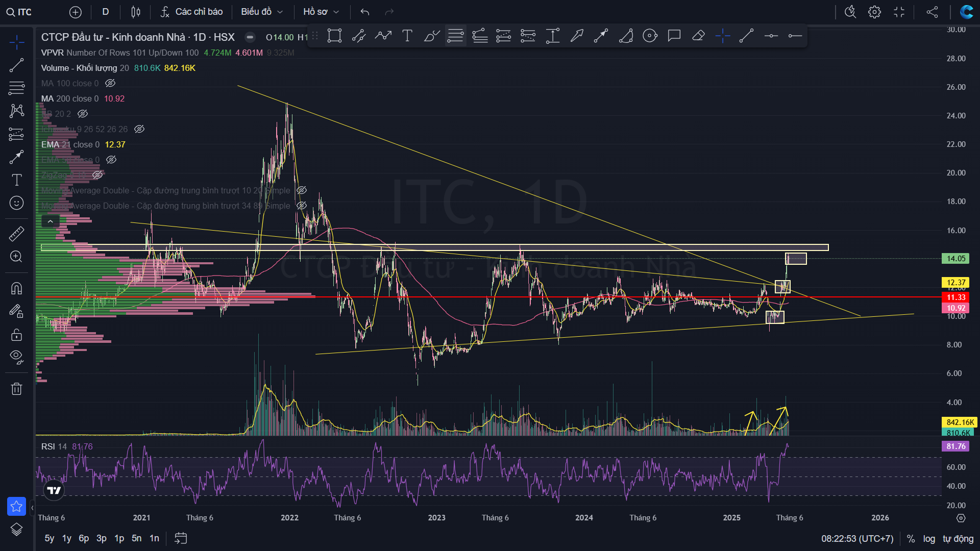Screen dimensions: 980x551
Task: Select the rectangle drawing tool
Action: [x=334, y=36]
